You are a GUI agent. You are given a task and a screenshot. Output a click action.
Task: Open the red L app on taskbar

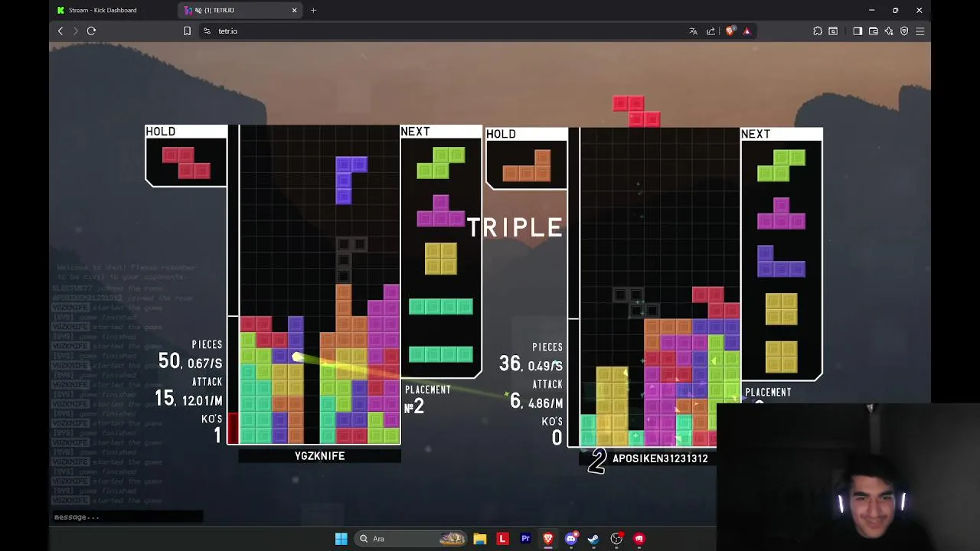point(502,539)
